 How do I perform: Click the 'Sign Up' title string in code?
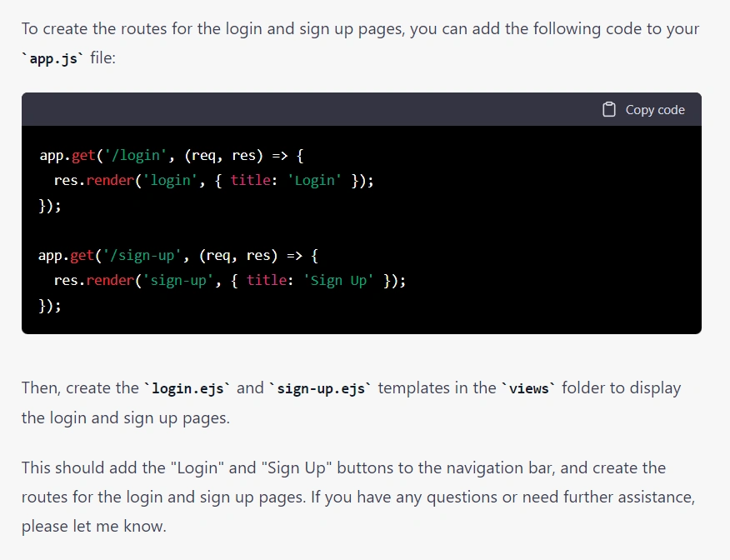coord(338,280)
